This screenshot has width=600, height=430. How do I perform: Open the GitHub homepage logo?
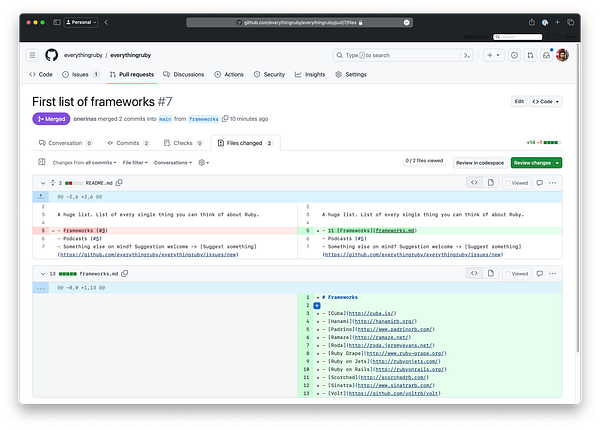pyautogui.click(x=52, y=55)
